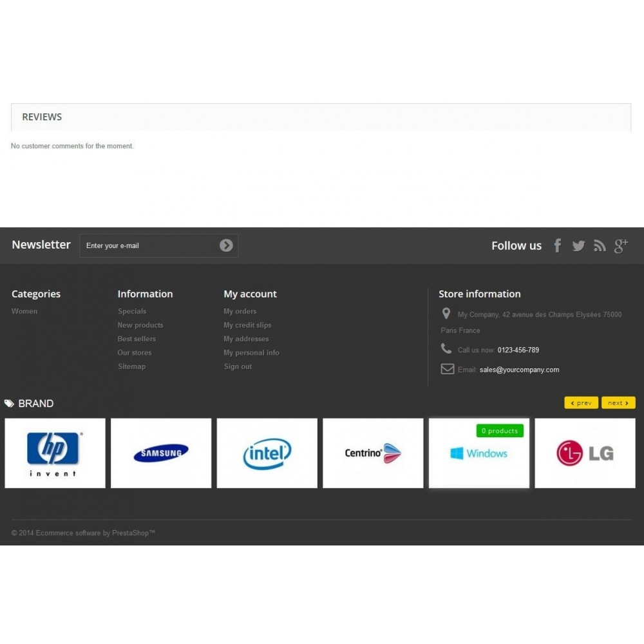Click the My Company Champs Elysées address text

[531, 323]
